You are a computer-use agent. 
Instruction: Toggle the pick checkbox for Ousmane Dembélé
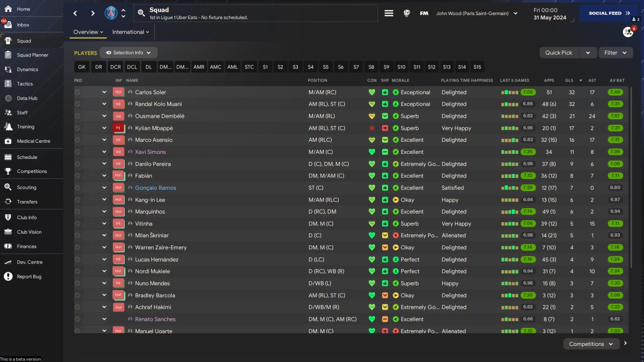(x=77, y=116)
